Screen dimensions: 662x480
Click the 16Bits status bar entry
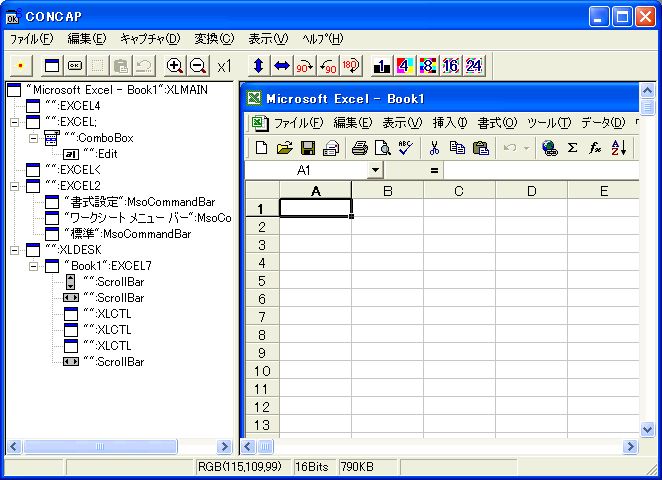coord(312,467)
